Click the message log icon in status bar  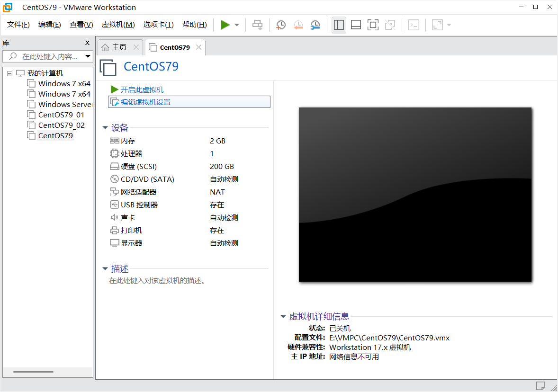pyautogui.click(x=540, y=385)
